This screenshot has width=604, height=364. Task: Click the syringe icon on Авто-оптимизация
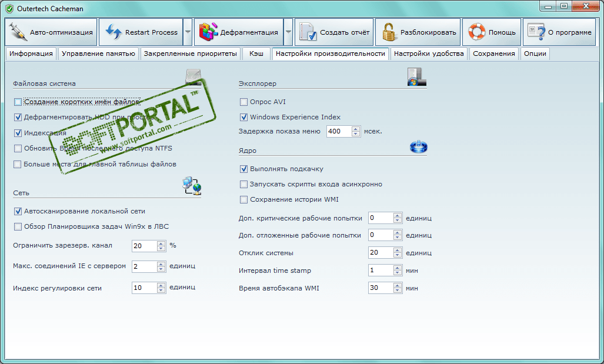(x=18, y=32)
